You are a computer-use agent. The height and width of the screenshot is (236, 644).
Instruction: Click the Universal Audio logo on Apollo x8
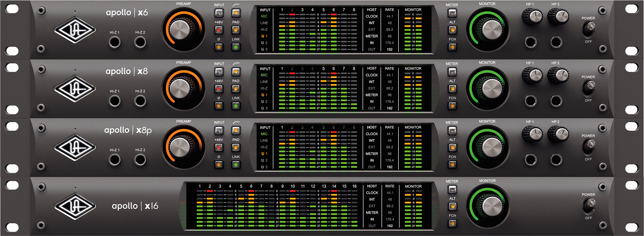click(75, 89)
